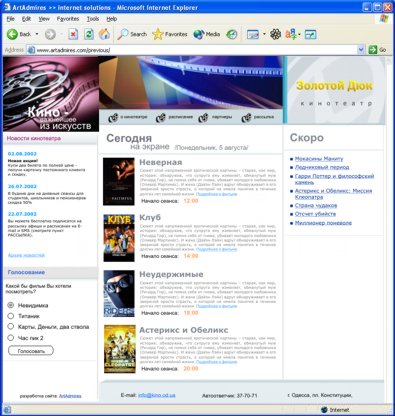Open the Favorites star icon
Screen dimensions: 395x416
click(158, 34)
